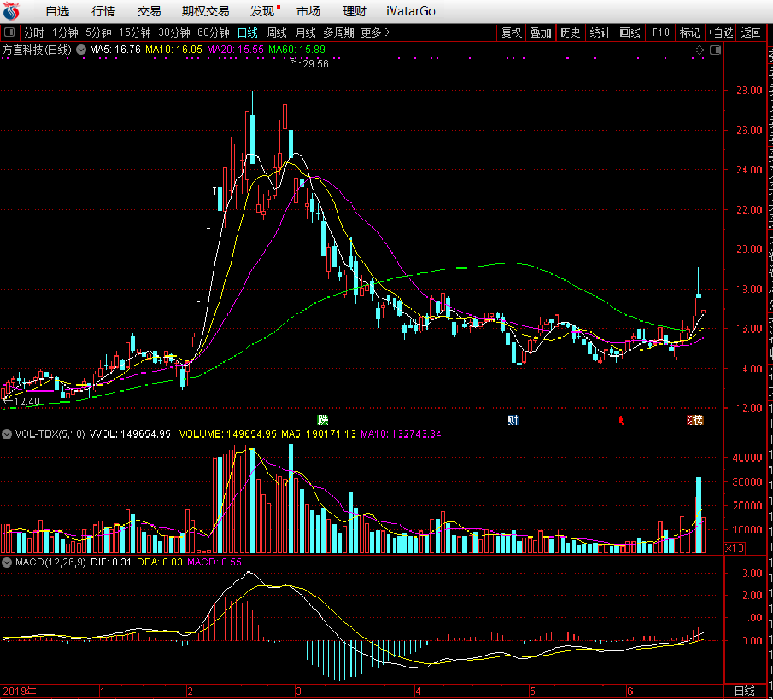Open the 画线 drawing tools
The image size is (773, 700).
630,33
